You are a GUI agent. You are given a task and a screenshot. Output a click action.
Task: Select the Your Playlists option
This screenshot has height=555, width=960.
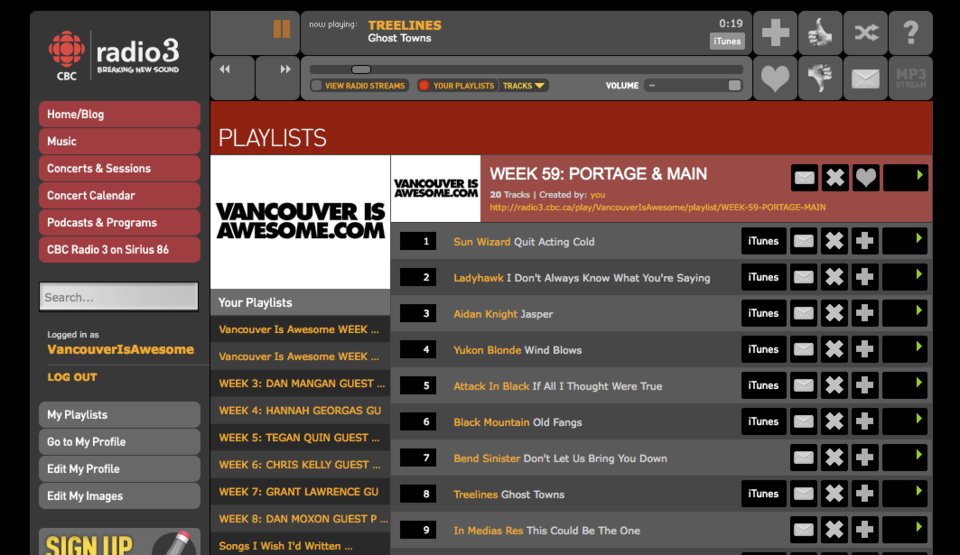(456, 86)
